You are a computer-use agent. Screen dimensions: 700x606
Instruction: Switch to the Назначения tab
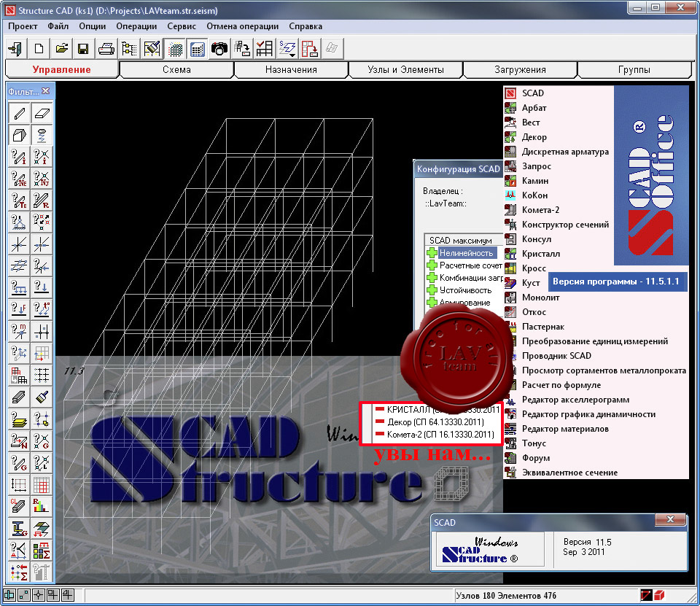[x=291, y=70]
